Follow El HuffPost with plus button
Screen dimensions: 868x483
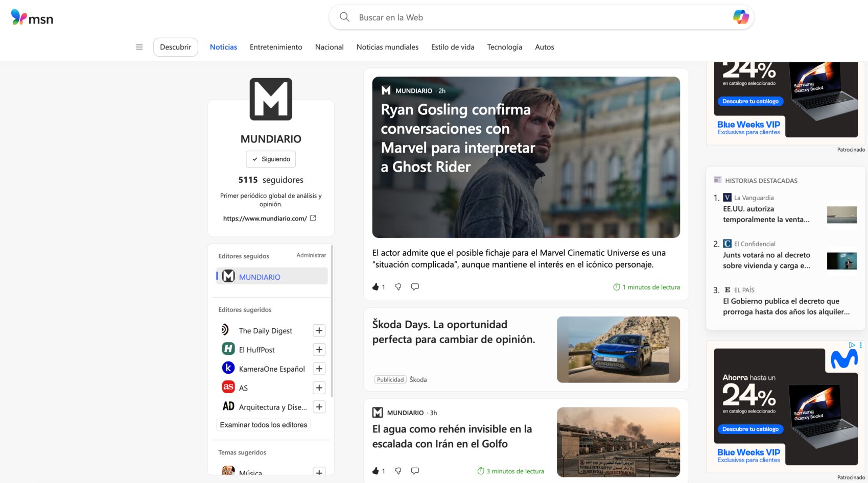pyautogui.click(x=319, y=350)
